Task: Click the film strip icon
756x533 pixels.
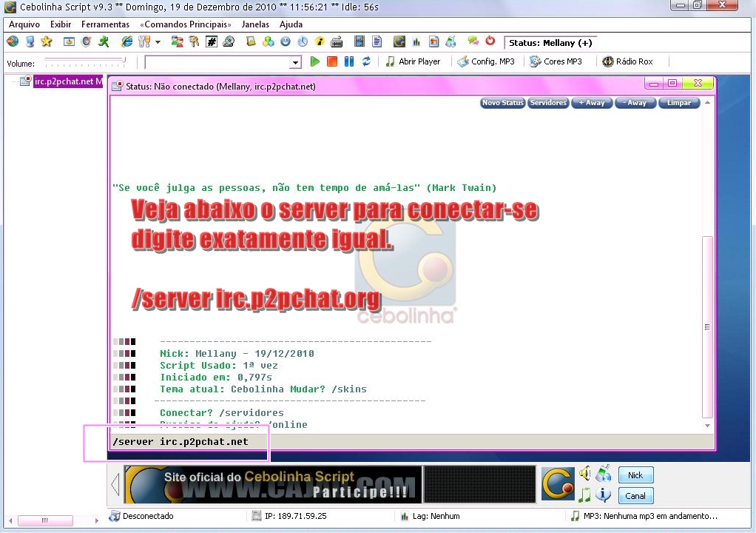Action: coord(360,42)
